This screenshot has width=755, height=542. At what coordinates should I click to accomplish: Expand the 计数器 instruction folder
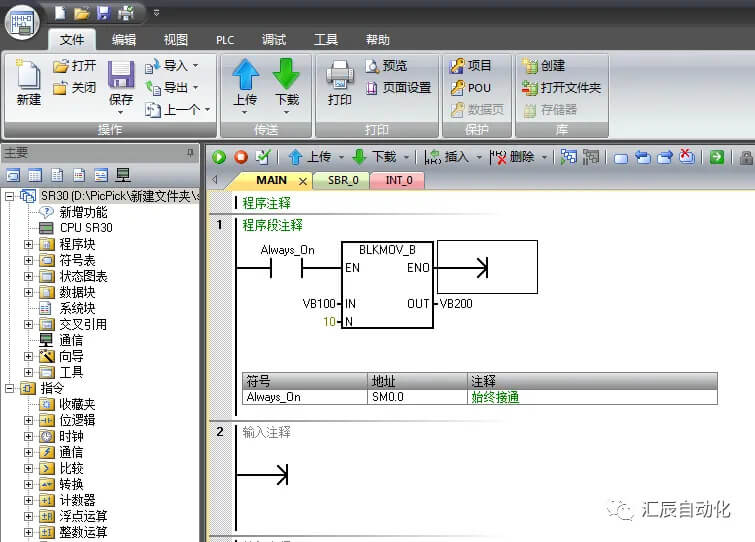[28, 500]
